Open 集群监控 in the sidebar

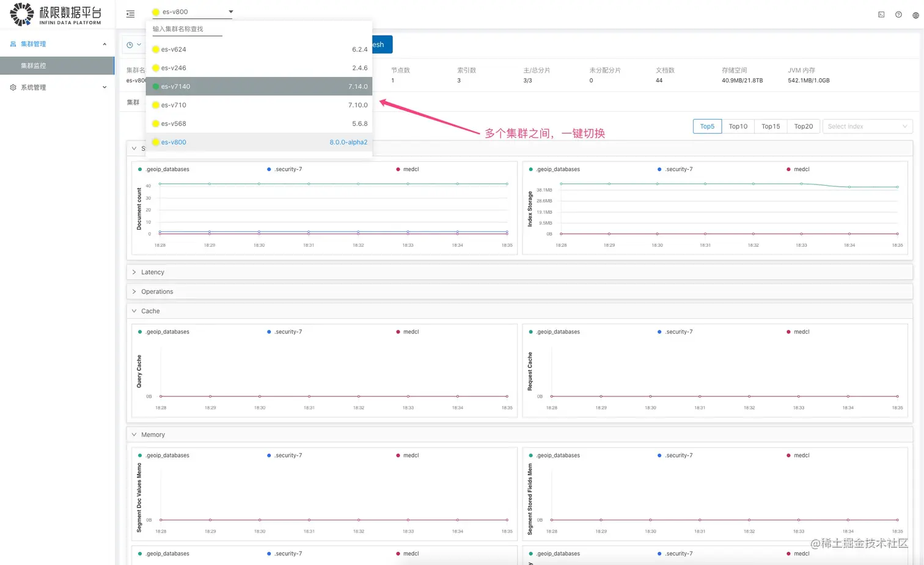pos(57,65)
